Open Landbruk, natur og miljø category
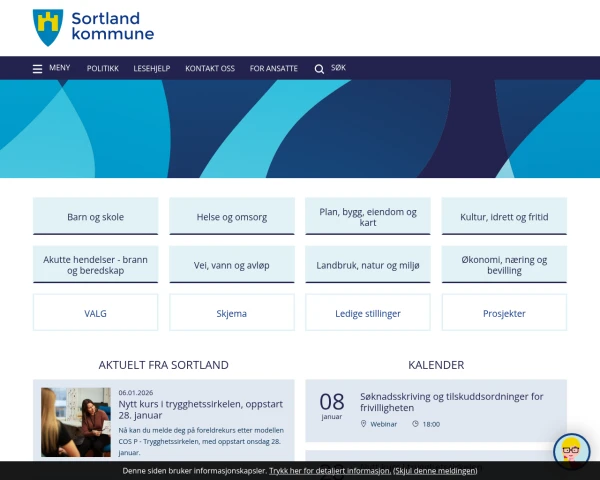600x480 pixels. 368,264
